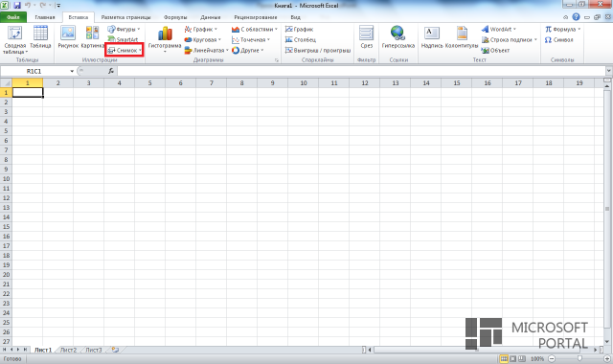This screenshot has height=364, width=613.
Task: Open Диаграммы group dialog launcher
Action: click(277, 60)
